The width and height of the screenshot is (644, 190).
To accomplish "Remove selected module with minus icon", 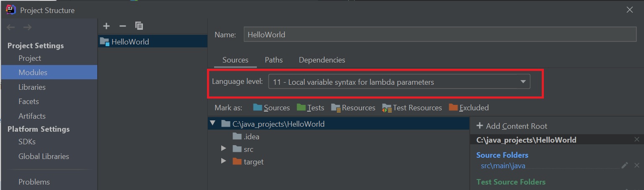I will [x=123, y=26].
